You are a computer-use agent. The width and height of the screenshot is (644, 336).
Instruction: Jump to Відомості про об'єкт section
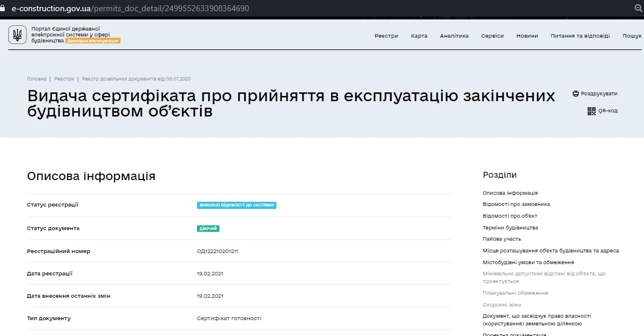click(x=510, y=215)
